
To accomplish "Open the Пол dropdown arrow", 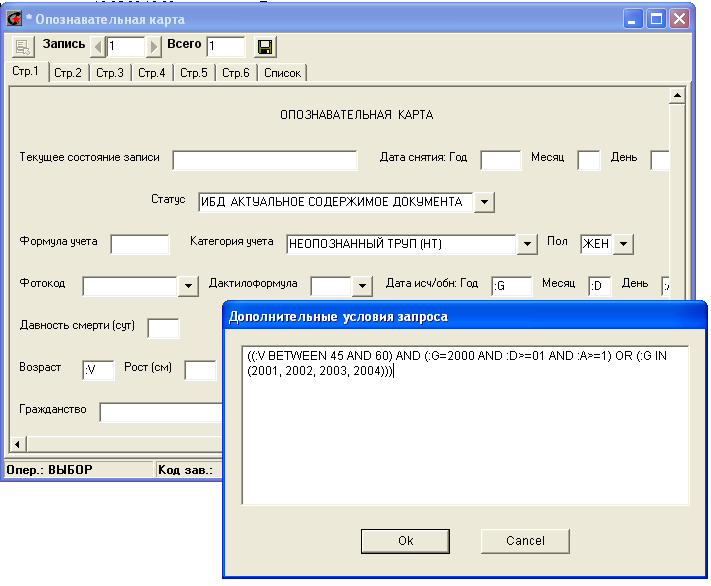I will pyautogui.click(x=623, y=244).
